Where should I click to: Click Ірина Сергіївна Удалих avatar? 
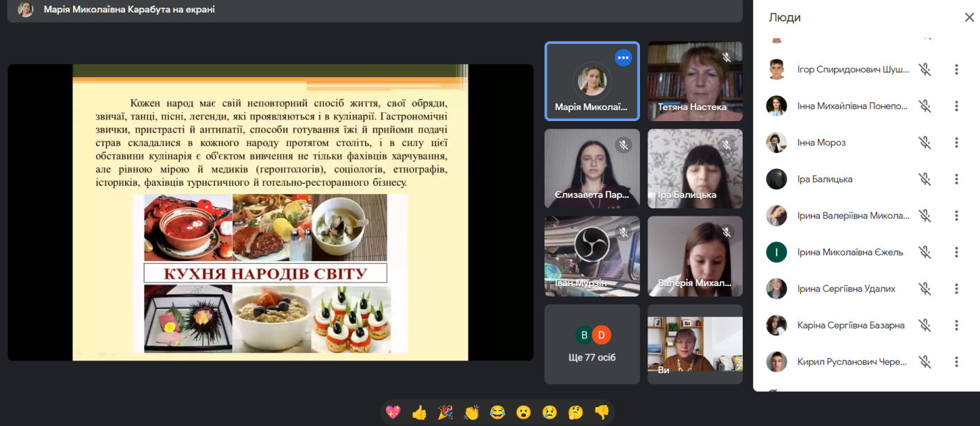[x=776, y=289]
